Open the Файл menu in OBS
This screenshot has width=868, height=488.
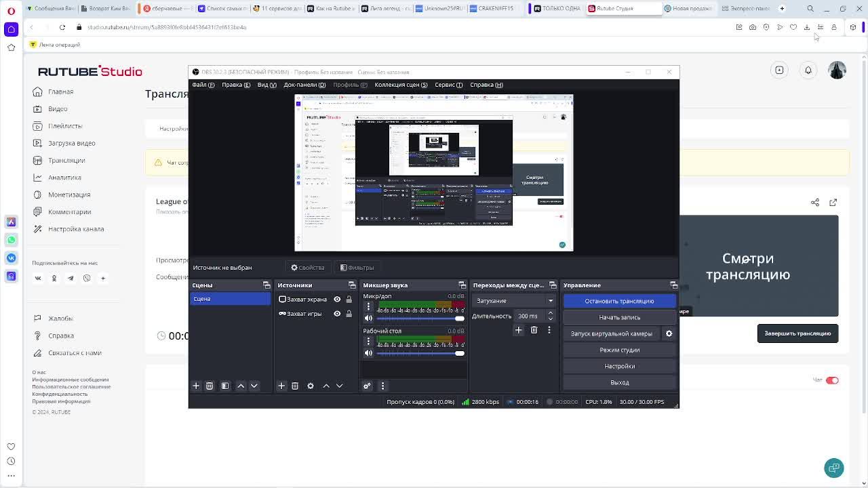203,85
